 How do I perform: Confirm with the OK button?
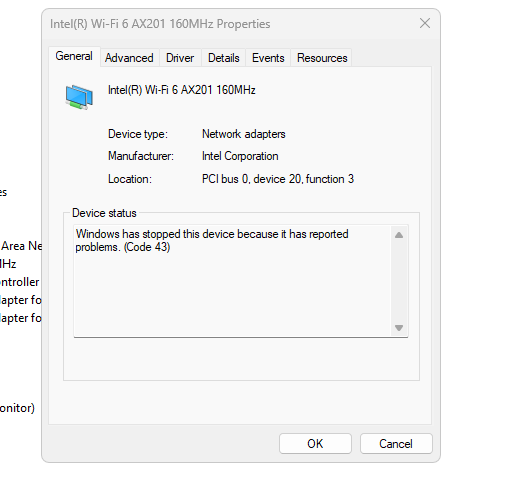[x=315, y=444]
